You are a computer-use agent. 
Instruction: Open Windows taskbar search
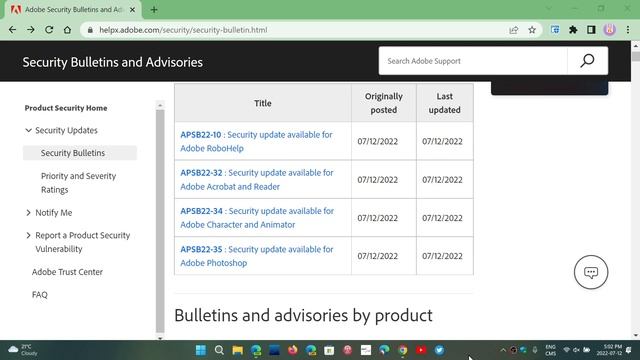(219, 350)
